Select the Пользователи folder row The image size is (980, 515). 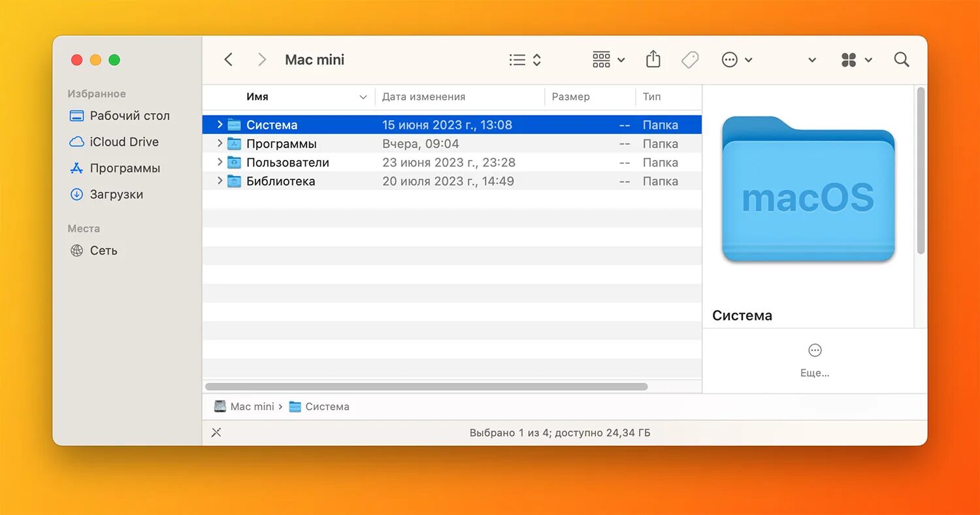[452, 163]
